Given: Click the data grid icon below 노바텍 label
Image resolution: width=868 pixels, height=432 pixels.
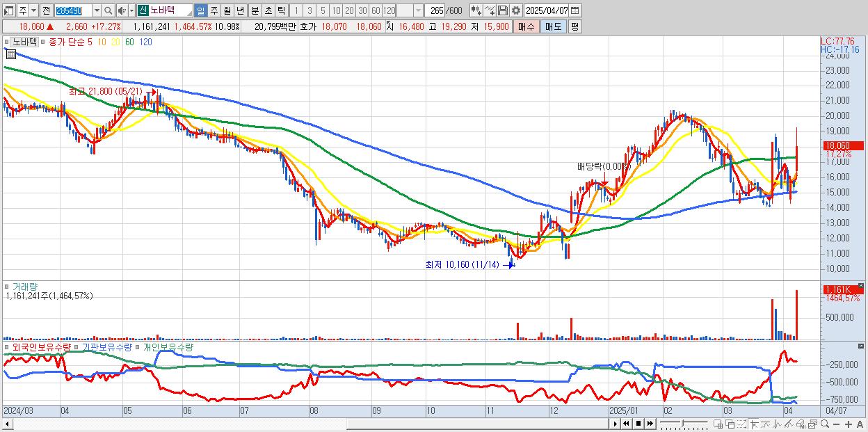Looking at the screenshot, I should point(10,54).
